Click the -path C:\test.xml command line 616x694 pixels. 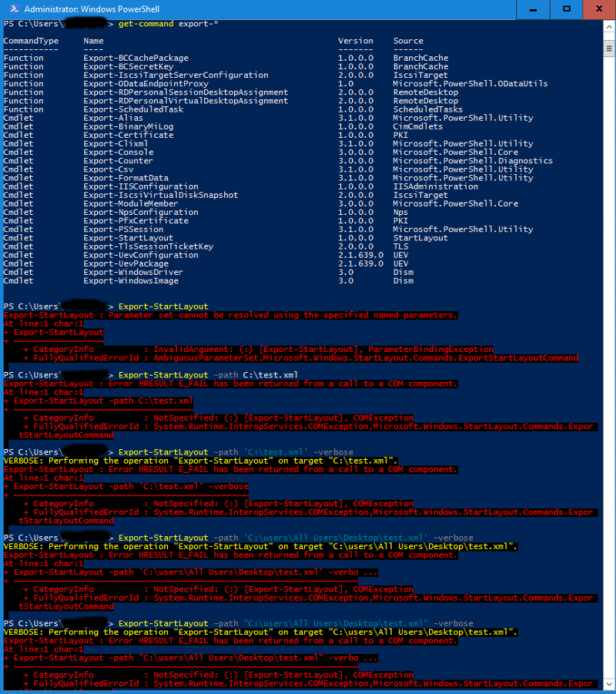231,374
